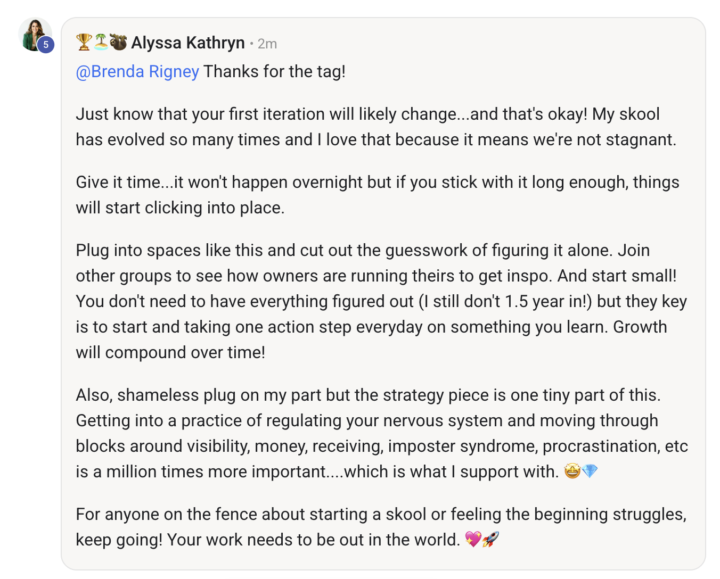Open the Alyssa Kathryn author name link
Image resolution: width=720 pixels, height=579 pixels.
click(x=188, y=43)
